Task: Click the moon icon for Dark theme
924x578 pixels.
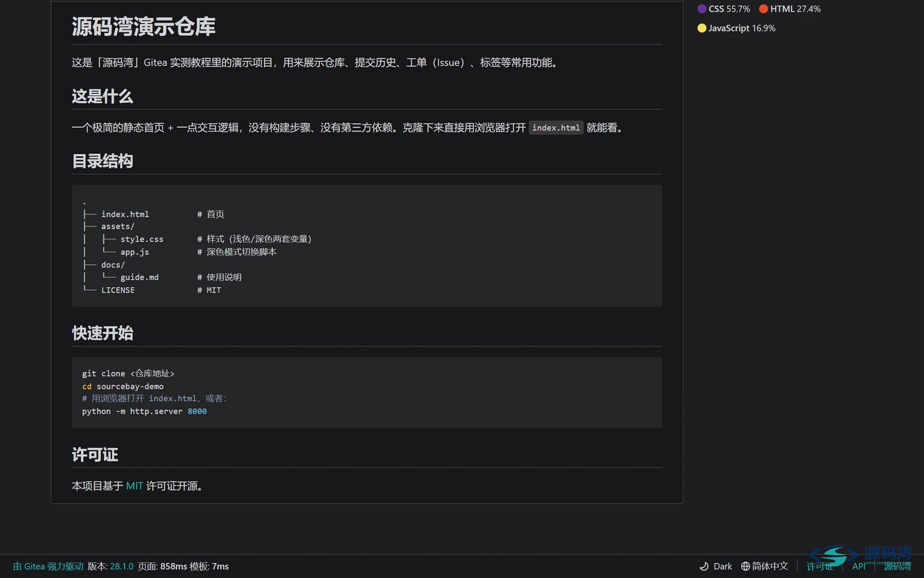Action: (704, 566)
